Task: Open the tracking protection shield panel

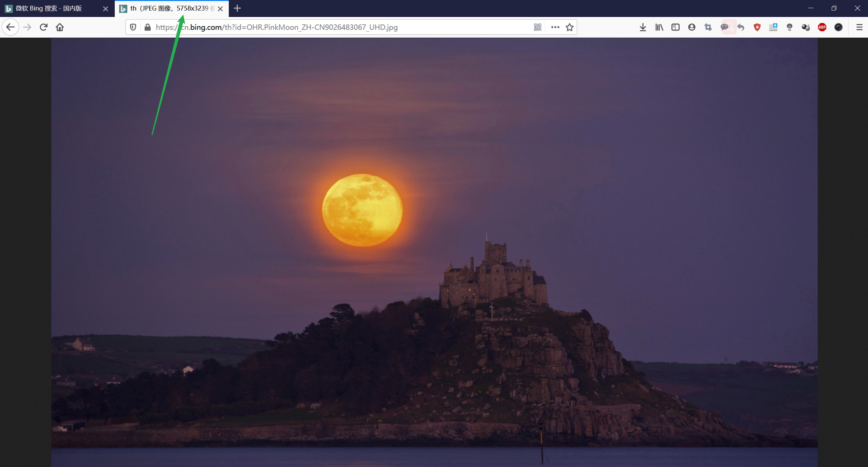Action: pos(133,27)
